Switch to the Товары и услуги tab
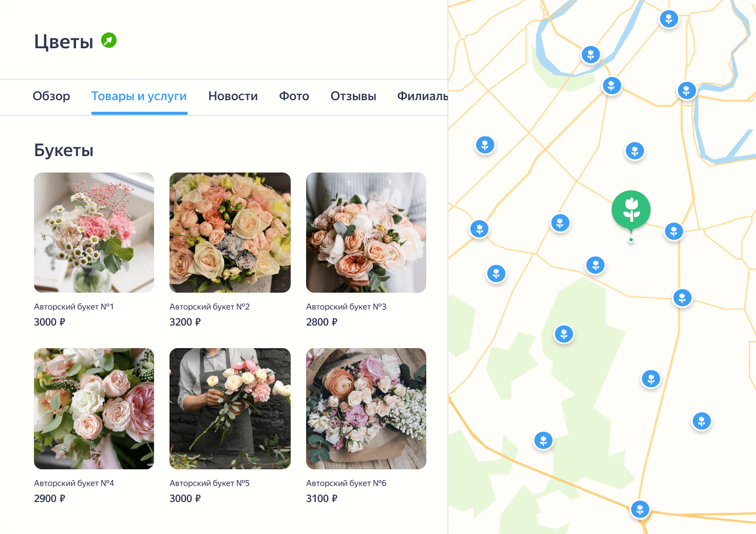This screenshot has width=756, height=534. [139, 96]
